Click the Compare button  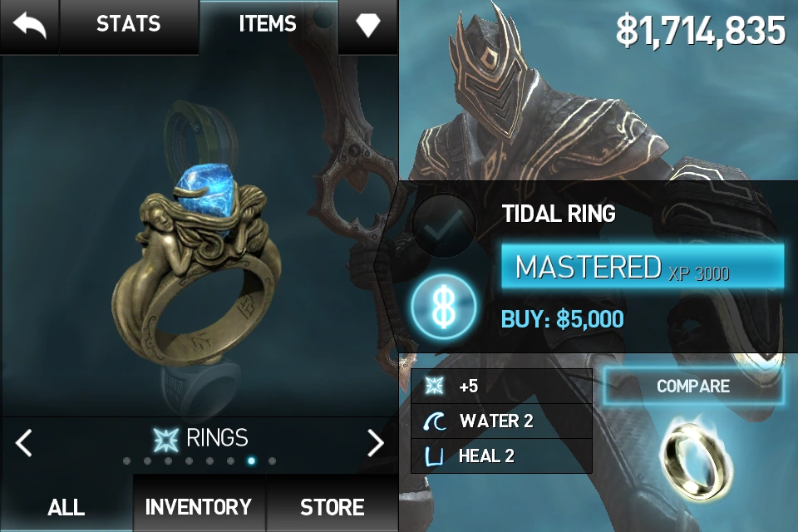point(693,386)
